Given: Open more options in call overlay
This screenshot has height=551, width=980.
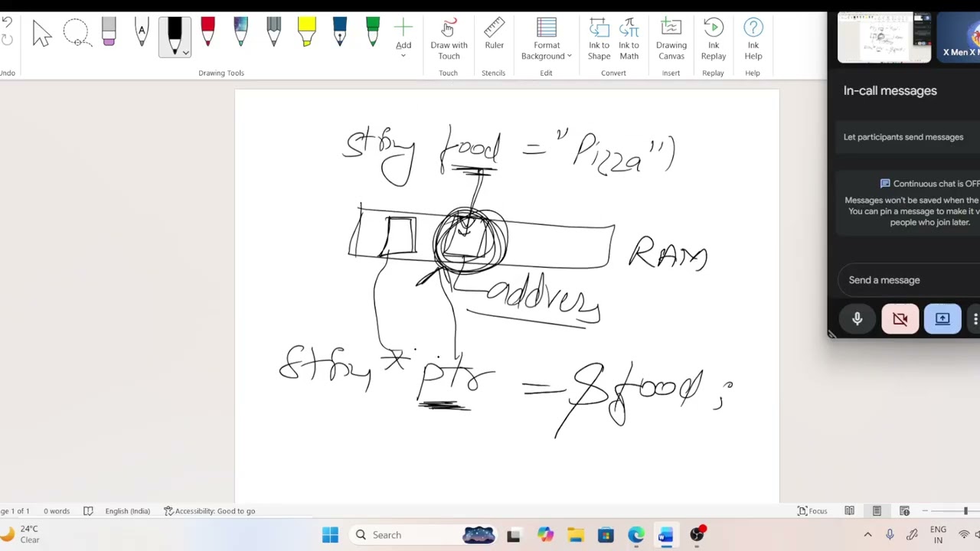Looking at the screenshot, I should pyautogui.click(x=975, y=319).
